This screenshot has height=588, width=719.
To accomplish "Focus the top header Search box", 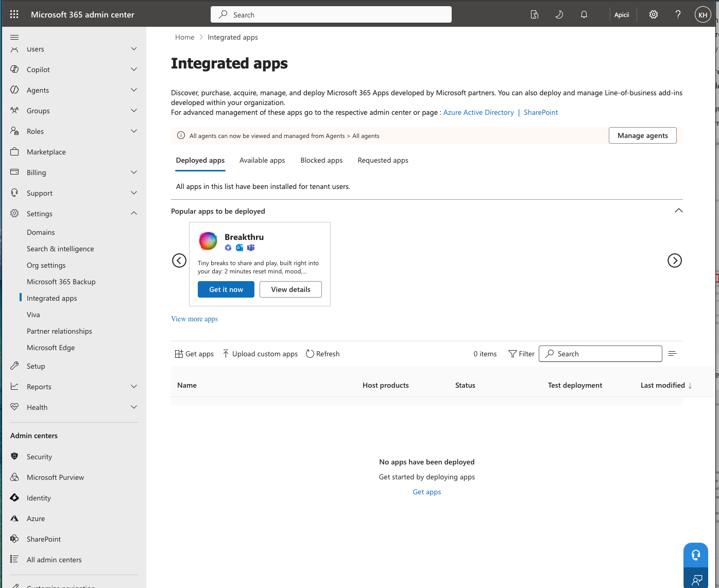I will (x=331, y=14).
